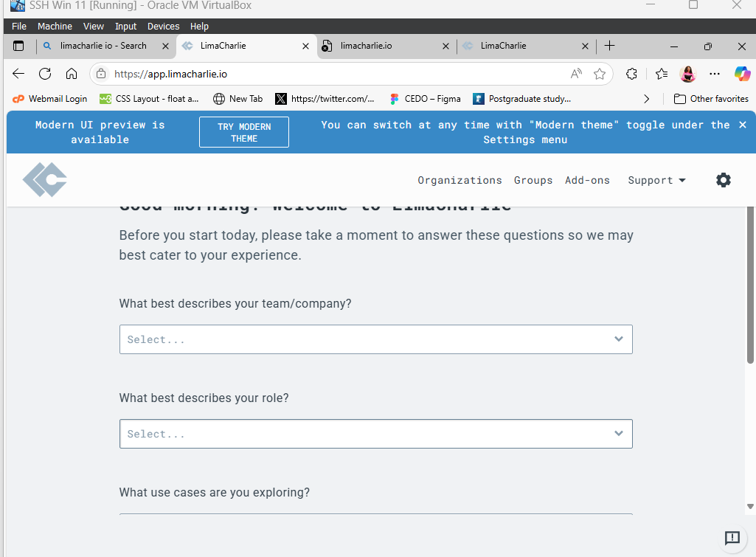Switch to the limacharlie io Search tab
Image resolution: width=756 pixels, height=557 pixels.
tap(103, 46)
